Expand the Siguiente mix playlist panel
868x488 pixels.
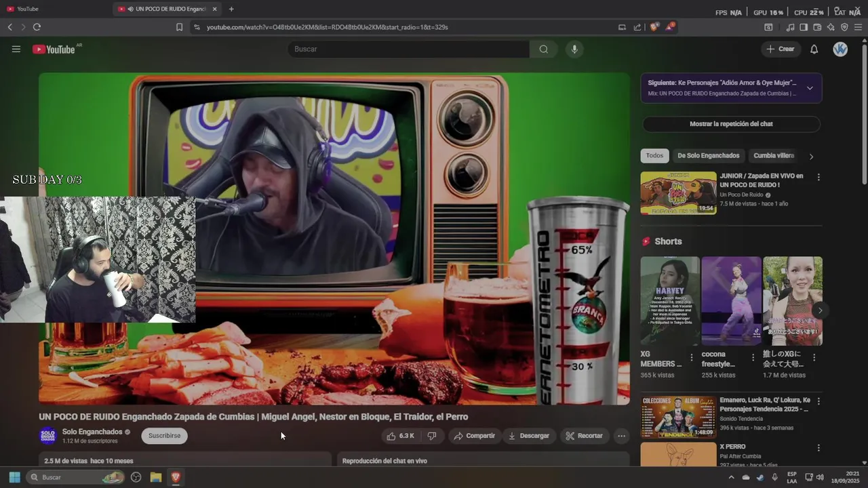tap(810, 88)
